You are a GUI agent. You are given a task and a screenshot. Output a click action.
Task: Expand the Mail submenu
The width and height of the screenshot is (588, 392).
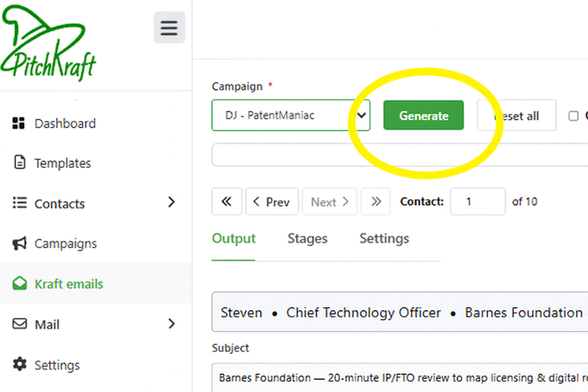(172, 324)
